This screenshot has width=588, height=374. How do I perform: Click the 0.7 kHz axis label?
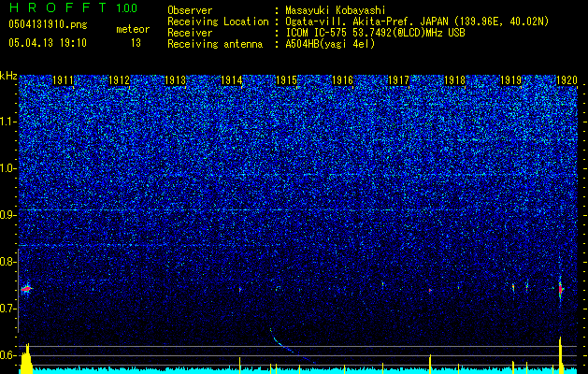[7, 309]
